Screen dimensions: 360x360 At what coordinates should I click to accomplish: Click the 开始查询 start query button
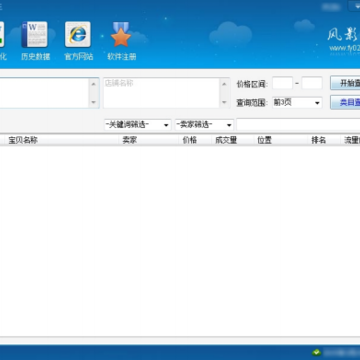pos(345,83)
